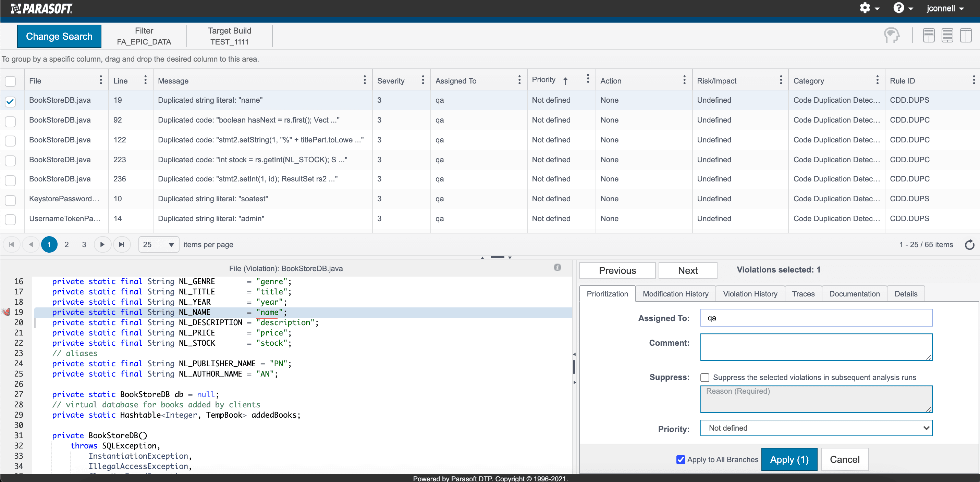Screen dimensions: 980x482
Task: Toggle select-all checkbox in table header
Action: point(10,81)
